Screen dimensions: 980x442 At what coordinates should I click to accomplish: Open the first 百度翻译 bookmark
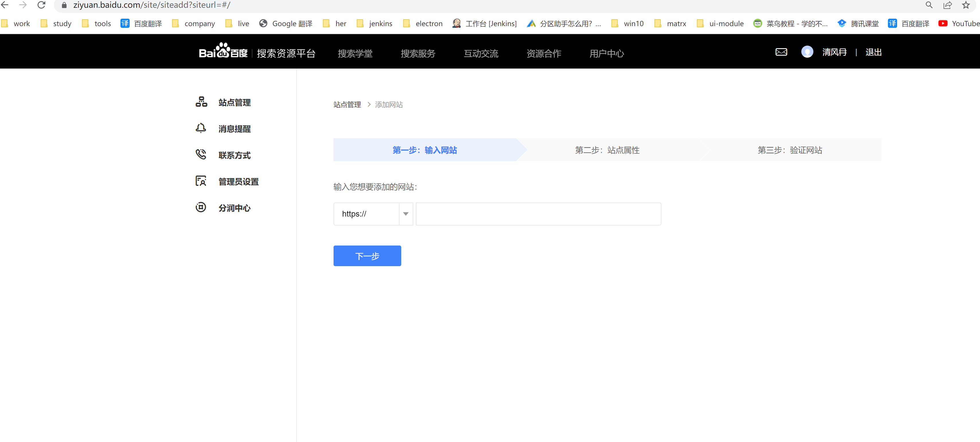(x=141, y=24)
